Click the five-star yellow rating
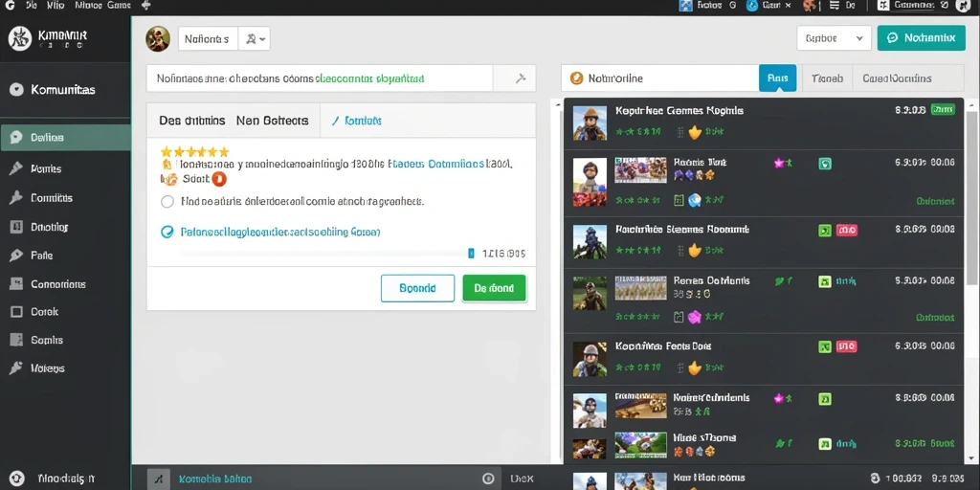980x490 pixels. tap(194, 151)
